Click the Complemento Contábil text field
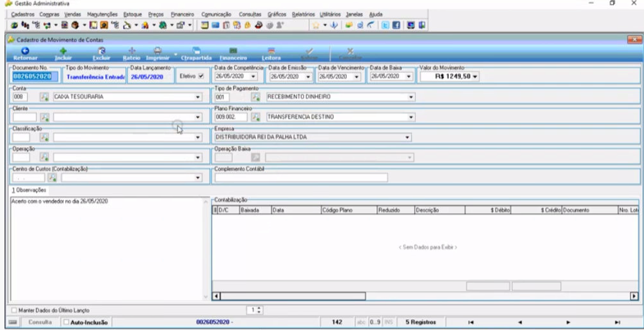Image resolution: width=644 pixels, height=330 pixels. pyautogui.click(x=301, y=177)
